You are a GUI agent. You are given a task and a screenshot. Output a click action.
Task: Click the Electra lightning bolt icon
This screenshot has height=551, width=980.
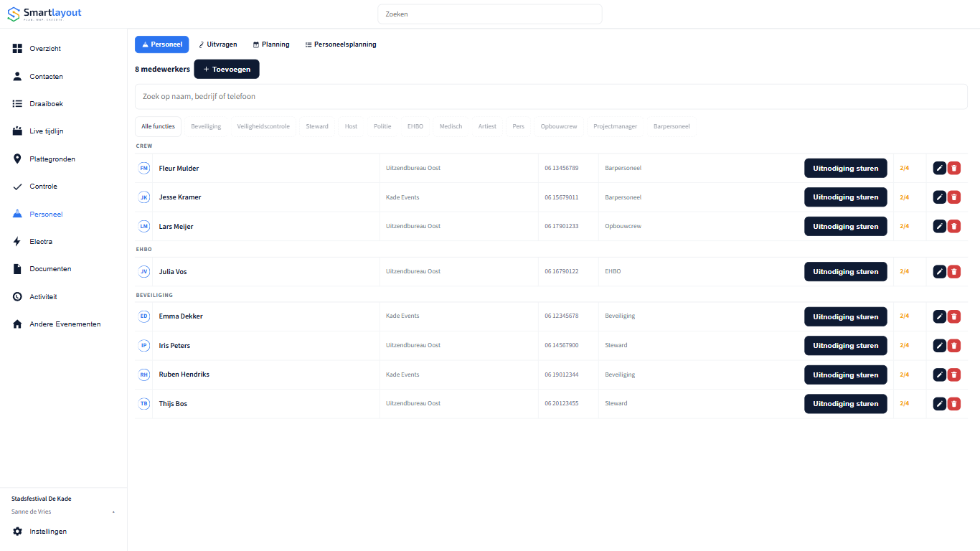[17, 242]
